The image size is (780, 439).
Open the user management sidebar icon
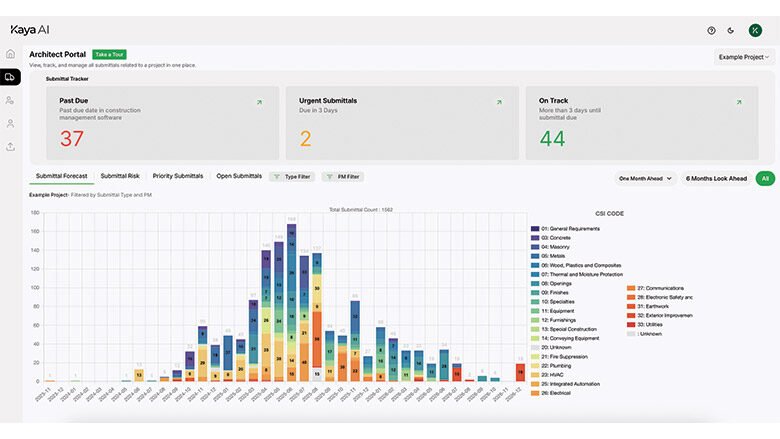(x=11, y=100)
